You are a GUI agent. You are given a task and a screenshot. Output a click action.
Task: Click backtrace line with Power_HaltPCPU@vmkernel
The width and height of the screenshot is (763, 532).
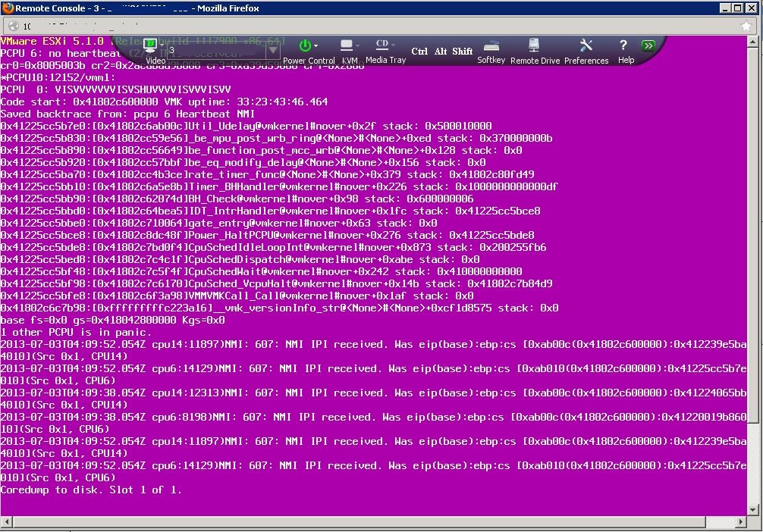click(267, 235)
